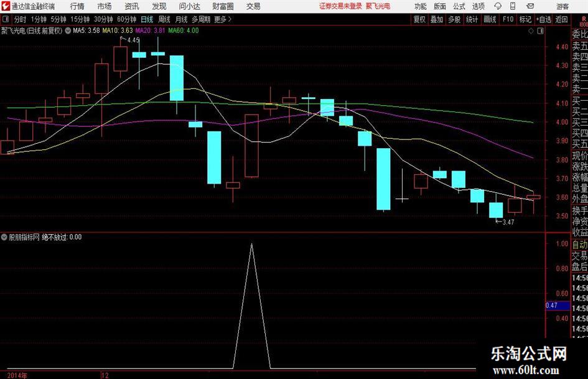The width and height of the screenshot is (588, 379).
Task: Open the 市场 menu
Action: [105, 6]
